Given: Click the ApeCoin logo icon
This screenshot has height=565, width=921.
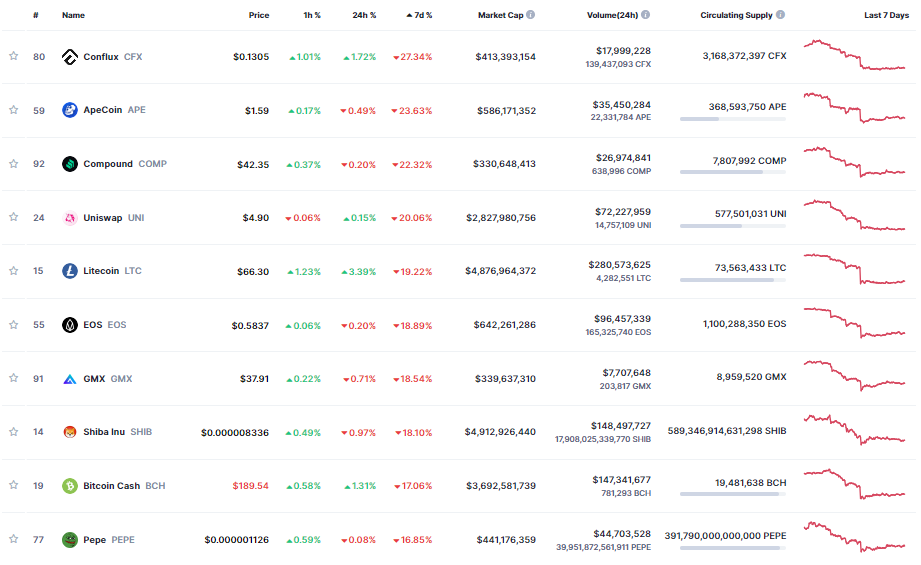Looking at the screenshot, I should pyautogui.click(x=70, y=110).
